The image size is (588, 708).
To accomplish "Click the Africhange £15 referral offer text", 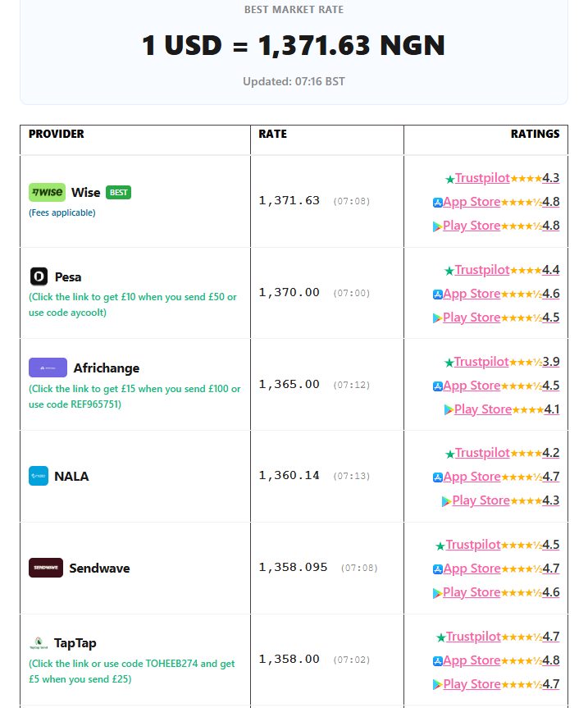I will click(x=134, y=396).
